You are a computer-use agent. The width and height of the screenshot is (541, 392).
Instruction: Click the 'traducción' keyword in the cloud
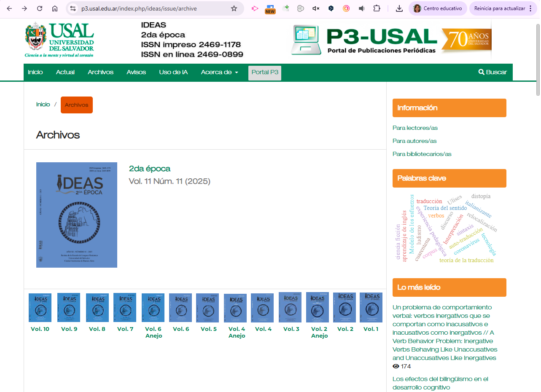pyautogui.click(x=429, y=201)
